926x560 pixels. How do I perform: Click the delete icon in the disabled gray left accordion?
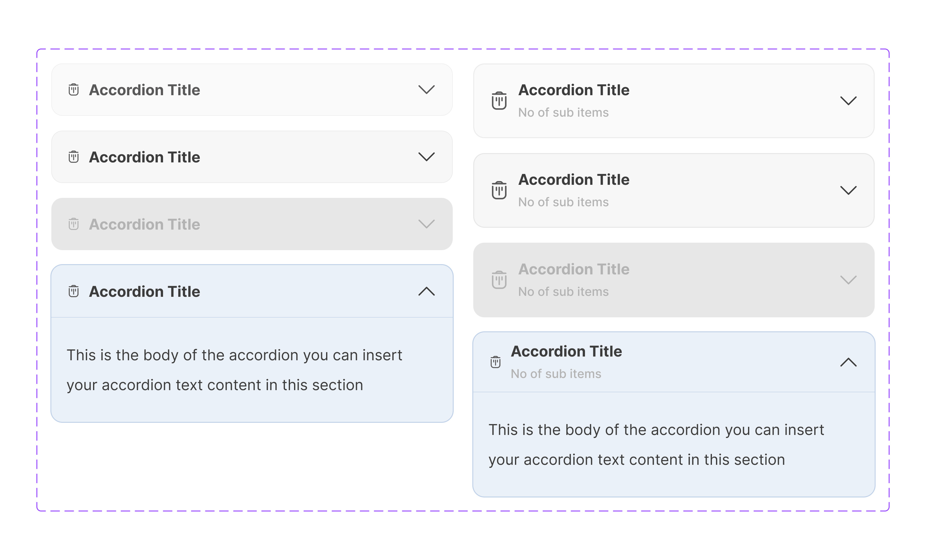[x=74, y=224]
